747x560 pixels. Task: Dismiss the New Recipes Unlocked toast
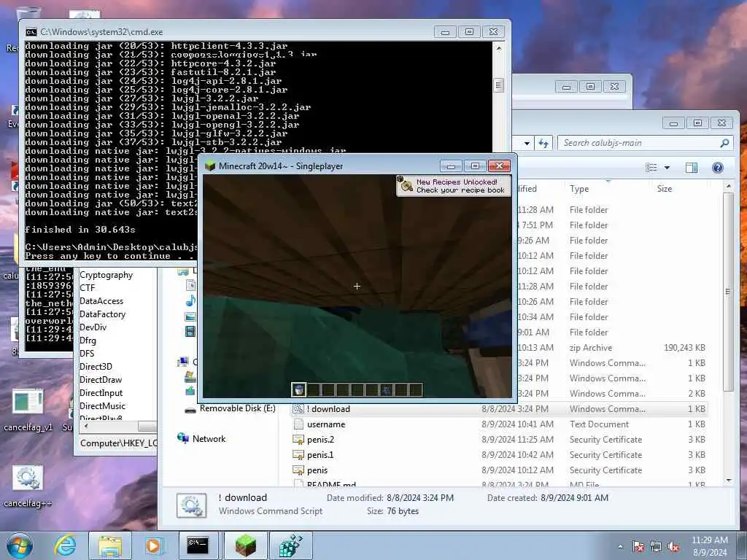click(454, 186)
